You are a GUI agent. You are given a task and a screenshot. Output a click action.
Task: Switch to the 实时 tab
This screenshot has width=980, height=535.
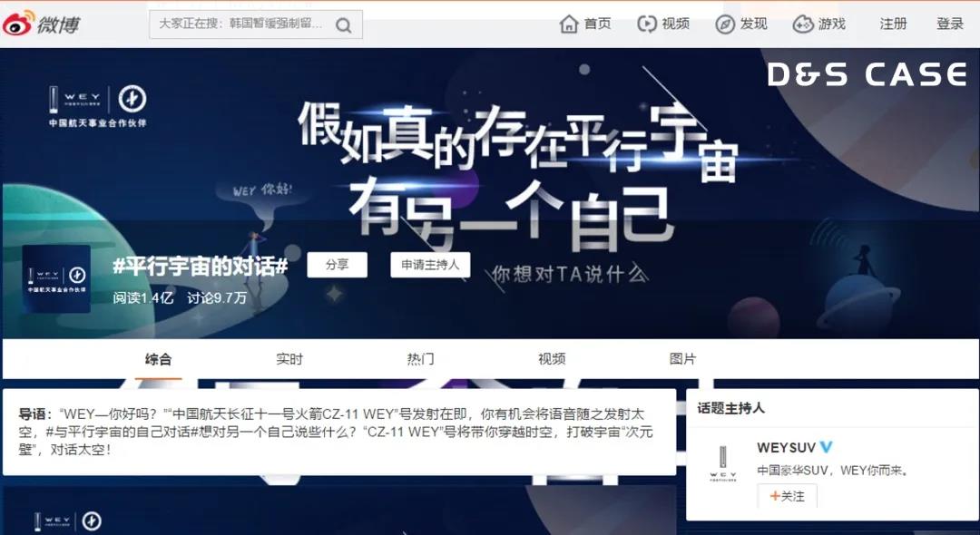point(289,358)
